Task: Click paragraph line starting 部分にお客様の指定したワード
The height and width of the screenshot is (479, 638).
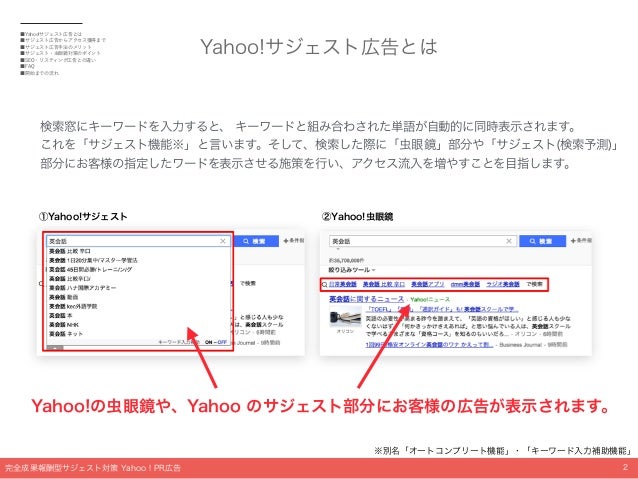Action: [x=306, y=163]
